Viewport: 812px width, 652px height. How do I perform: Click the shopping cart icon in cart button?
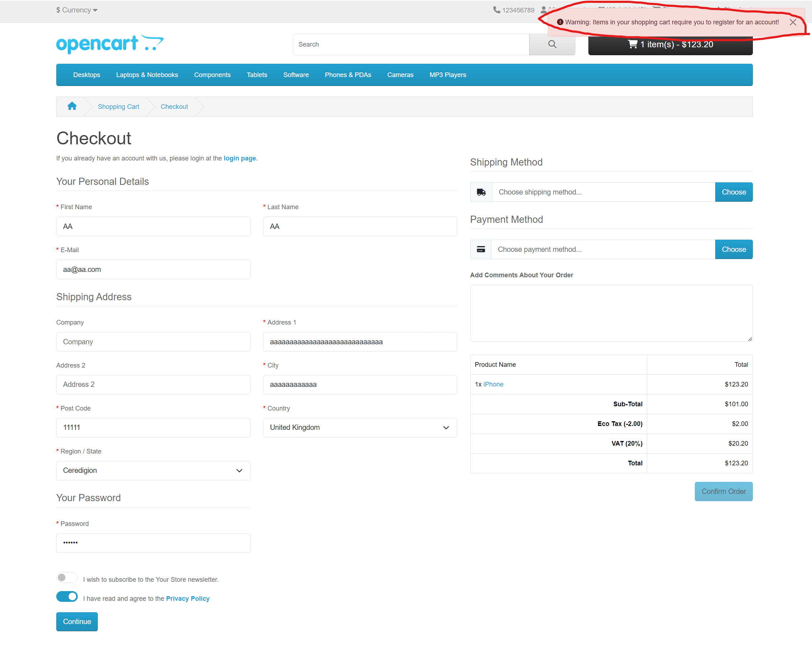[x=632, y=44]
